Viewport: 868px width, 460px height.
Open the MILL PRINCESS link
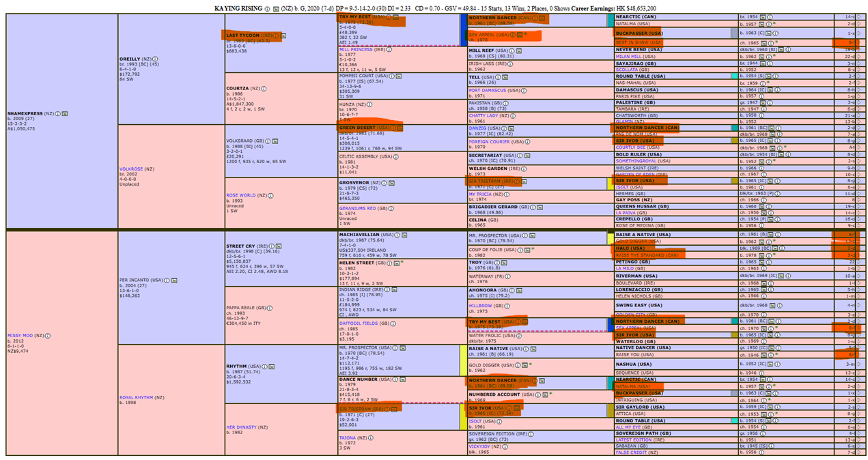(356, 49)
